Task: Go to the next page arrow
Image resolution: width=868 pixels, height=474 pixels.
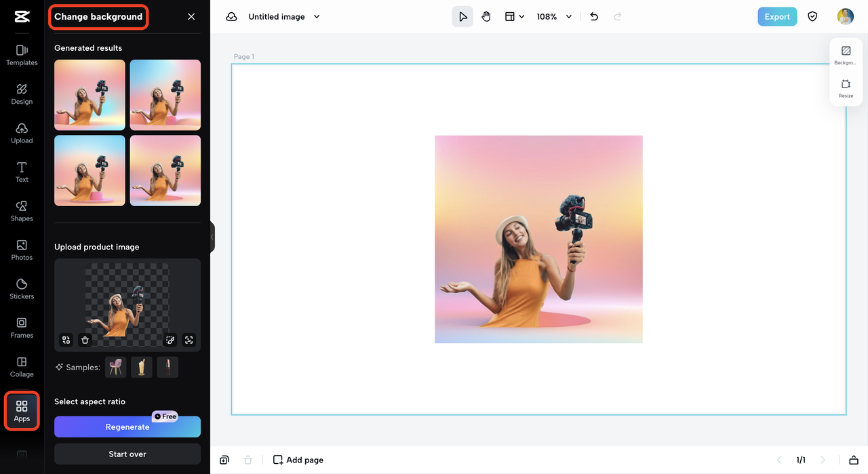Action: tap(823, 460)
